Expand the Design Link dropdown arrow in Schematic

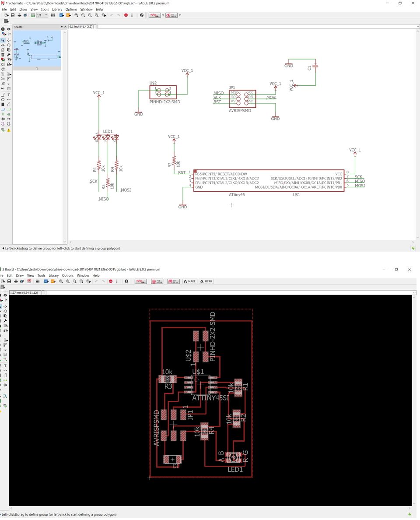pos(163,15)
